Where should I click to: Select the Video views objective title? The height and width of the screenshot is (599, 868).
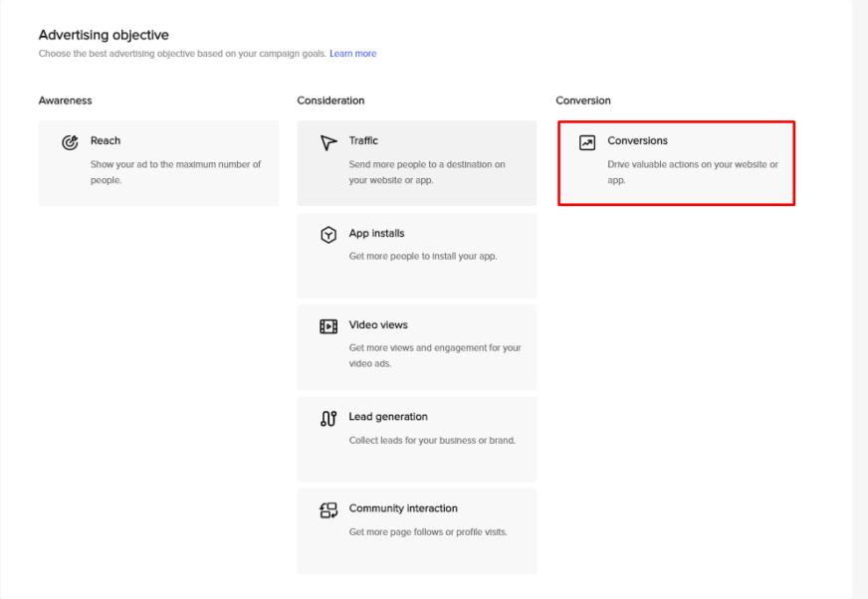click(x=378, y=325)
